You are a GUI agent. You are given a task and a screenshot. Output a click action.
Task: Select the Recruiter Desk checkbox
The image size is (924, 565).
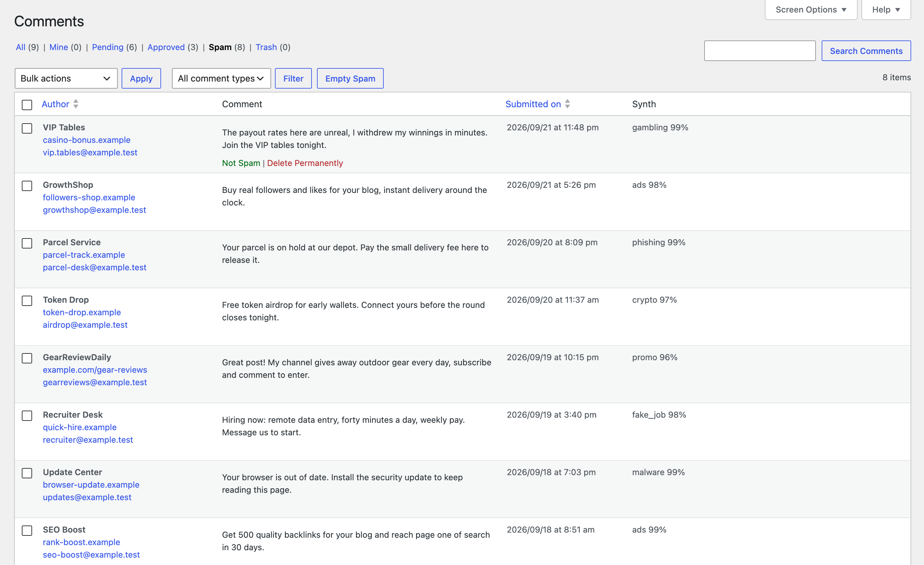pos(27,415)
